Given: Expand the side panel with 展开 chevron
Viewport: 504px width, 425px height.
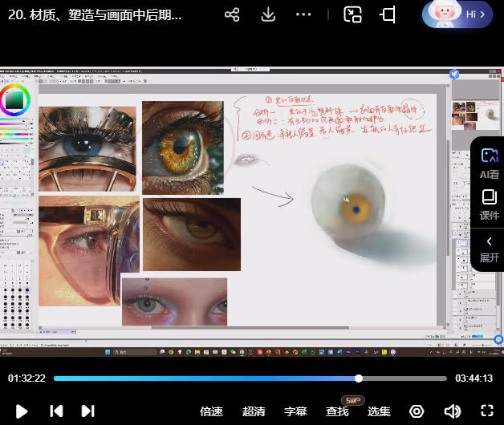Looking at the screenshot, I should click(489, 249).
